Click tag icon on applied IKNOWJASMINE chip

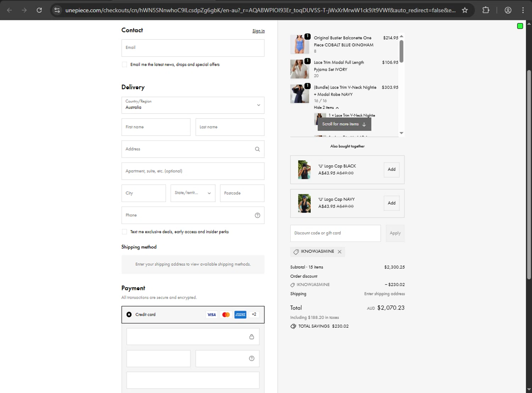(296, 252)
